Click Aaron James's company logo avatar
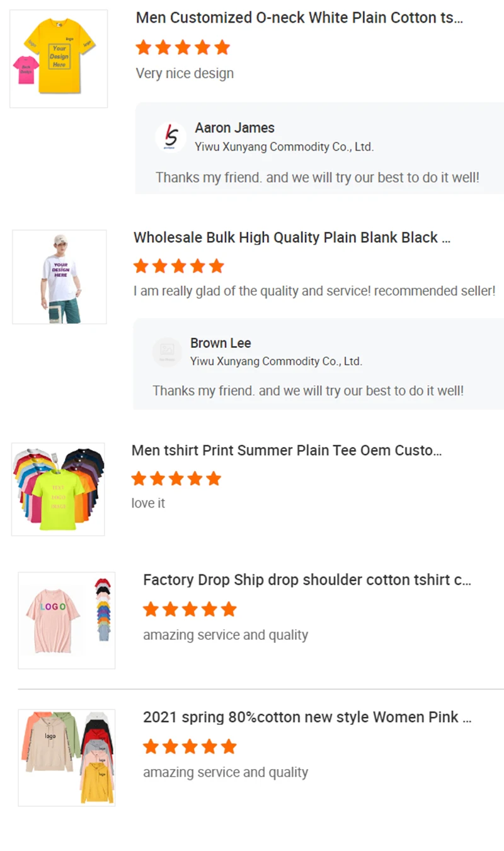Viewport: 504px width, 851px height. [170, 137]
